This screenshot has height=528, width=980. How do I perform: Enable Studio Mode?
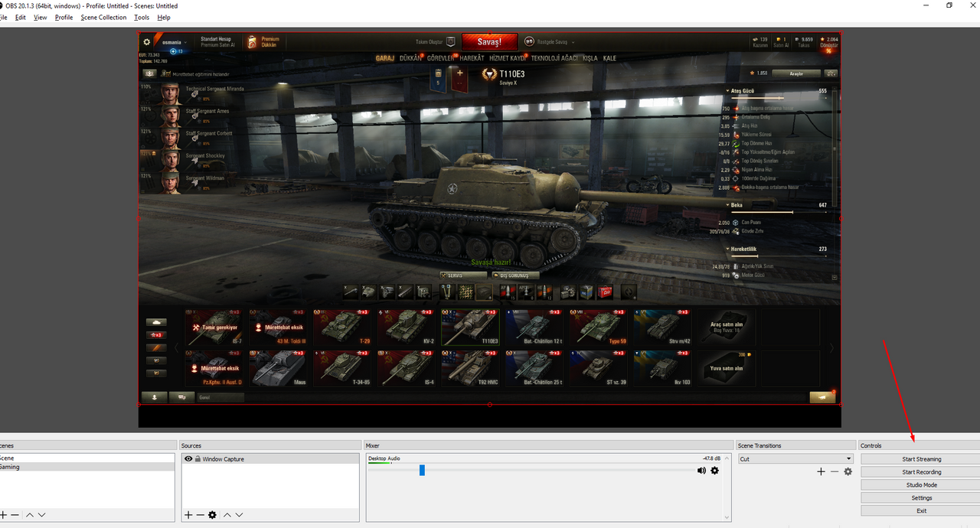point(921,485)
